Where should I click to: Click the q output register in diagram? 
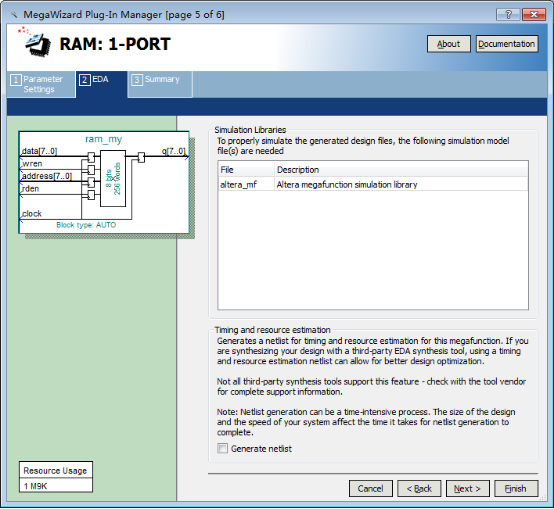click(141, 157)
